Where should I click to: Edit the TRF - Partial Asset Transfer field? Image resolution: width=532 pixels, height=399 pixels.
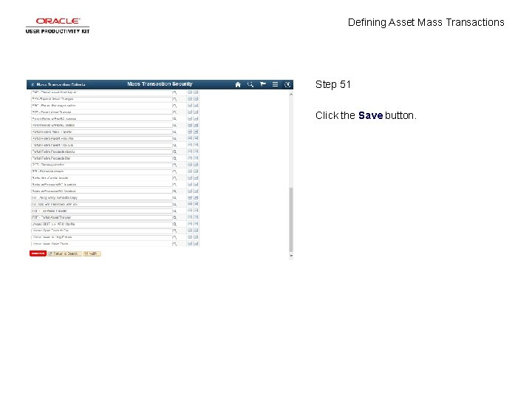coord(102,217)
